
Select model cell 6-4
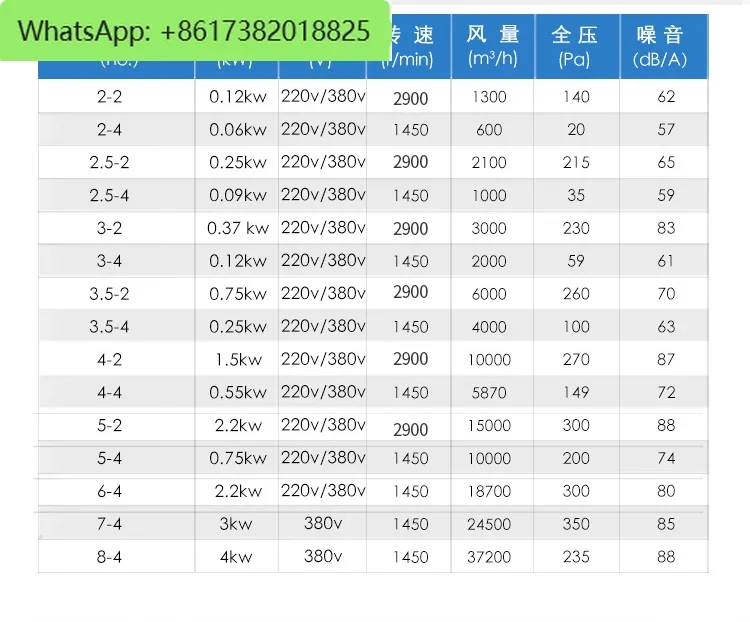tap(110, 491)
